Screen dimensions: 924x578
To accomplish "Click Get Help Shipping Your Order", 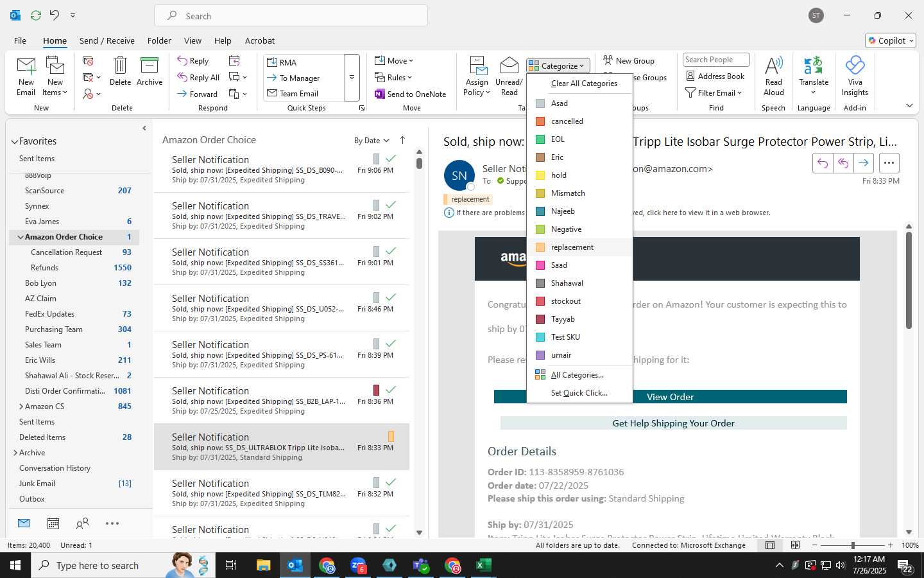I will (x=674, y=423).
